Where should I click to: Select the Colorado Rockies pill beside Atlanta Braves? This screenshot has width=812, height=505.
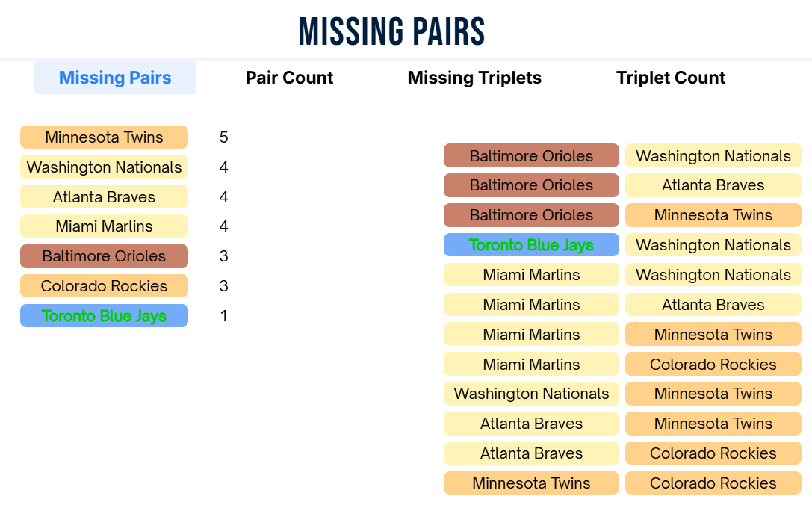(713, 453)
